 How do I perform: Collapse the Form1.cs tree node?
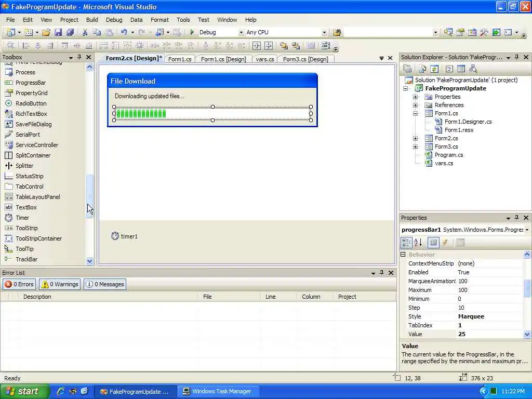415,113
